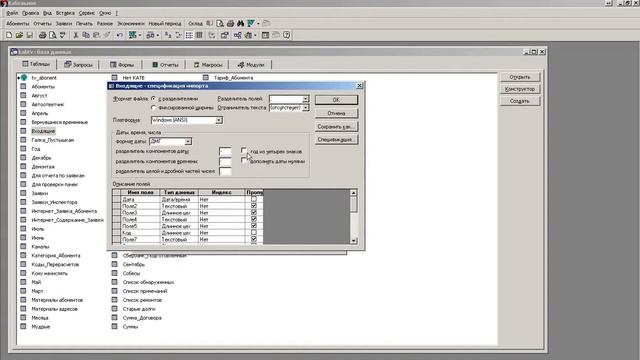Image resolution: width=640 pixels, height=360 pixels.
Task: Select the 'фиксированной ширины' radio option
Action: (x=153, y=108)
